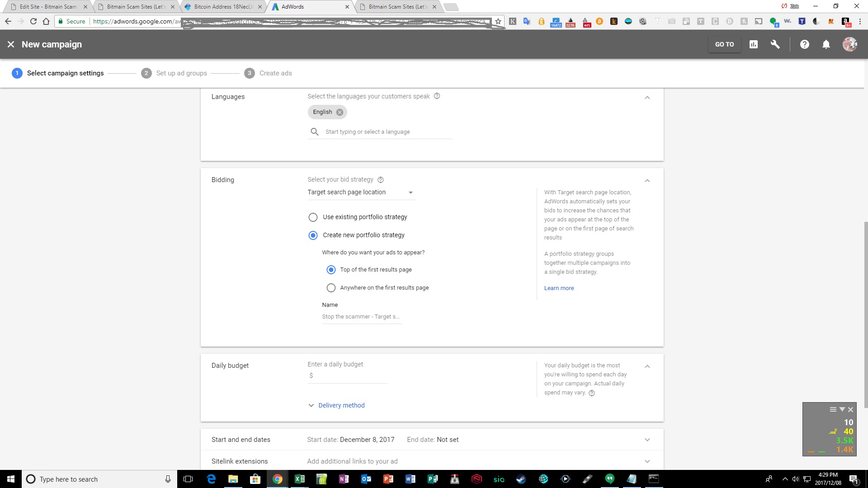Screen dimensions: 868x488
Task: Collapse the Languages section
Action: [x=647, y=98]
